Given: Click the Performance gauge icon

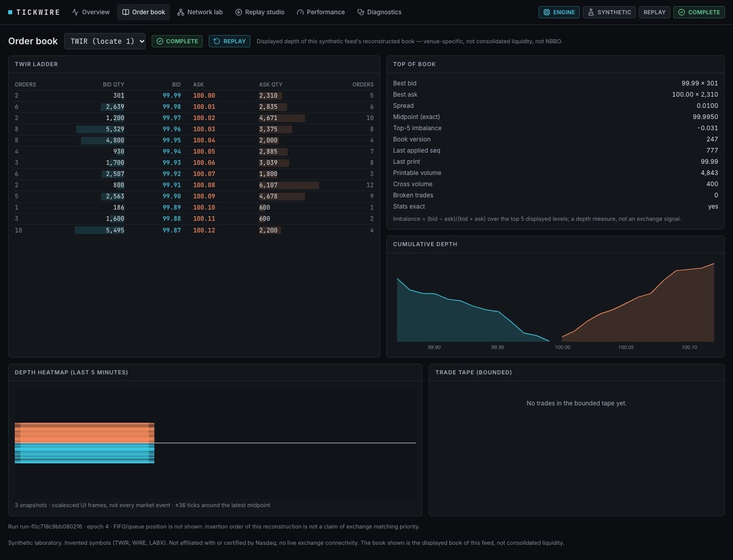Looking at the screenshot, I should (x=300, y=12).
